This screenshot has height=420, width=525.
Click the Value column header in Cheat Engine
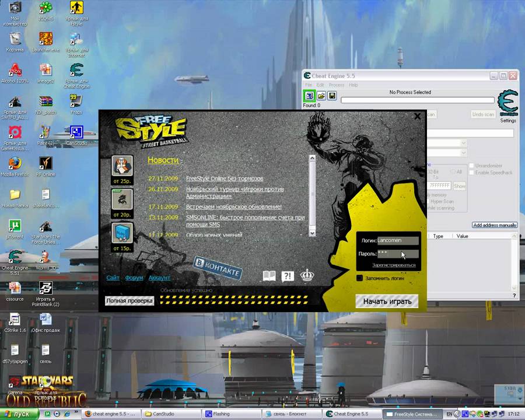click(462, 236)
